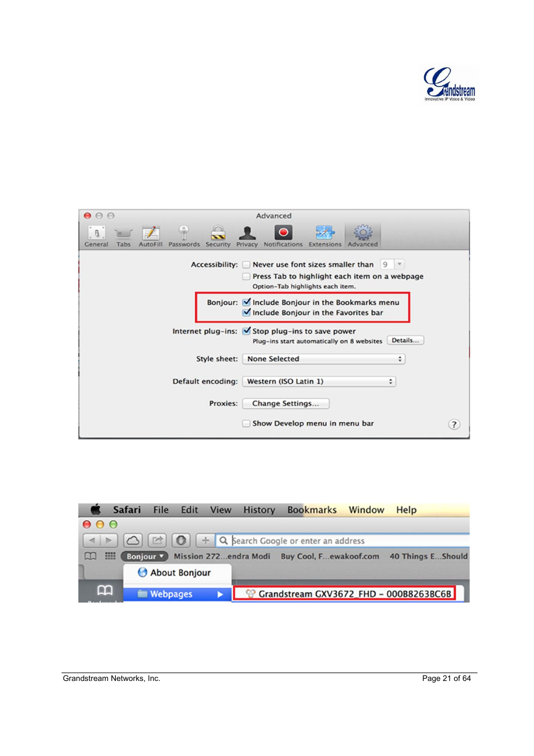The width and height of the screenshot is (534, 756).
Task: Open the Extensions preferences pane
Action: point(325,236)
